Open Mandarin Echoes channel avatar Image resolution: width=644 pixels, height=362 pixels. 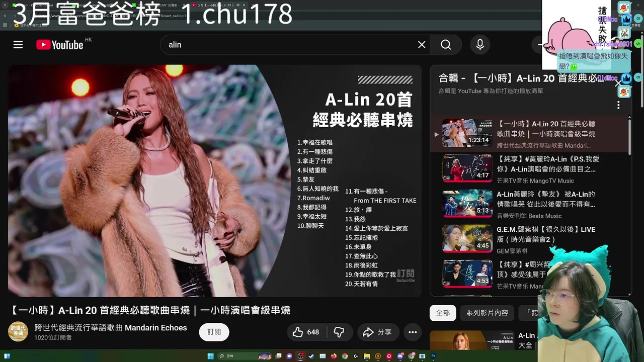click(x=18, y=332)
